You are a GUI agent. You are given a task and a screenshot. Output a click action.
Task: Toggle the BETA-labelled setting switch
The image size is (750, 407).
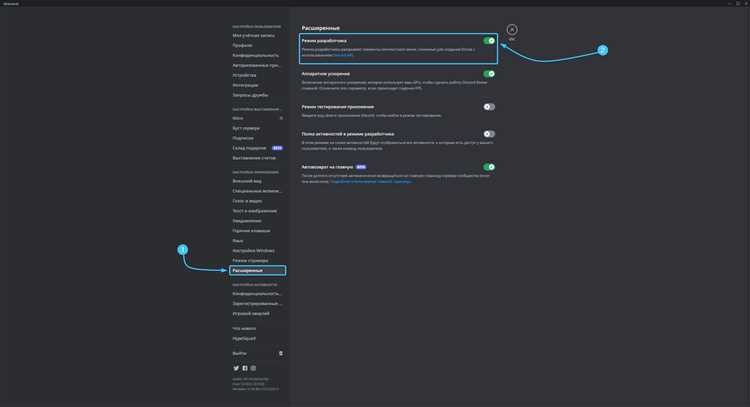489,167
